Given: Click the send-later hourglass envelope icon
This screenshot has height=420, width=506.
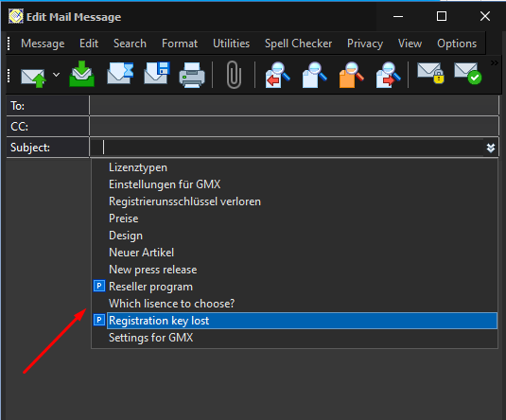Looking at the screenshot, I should (x=120, y=74).
